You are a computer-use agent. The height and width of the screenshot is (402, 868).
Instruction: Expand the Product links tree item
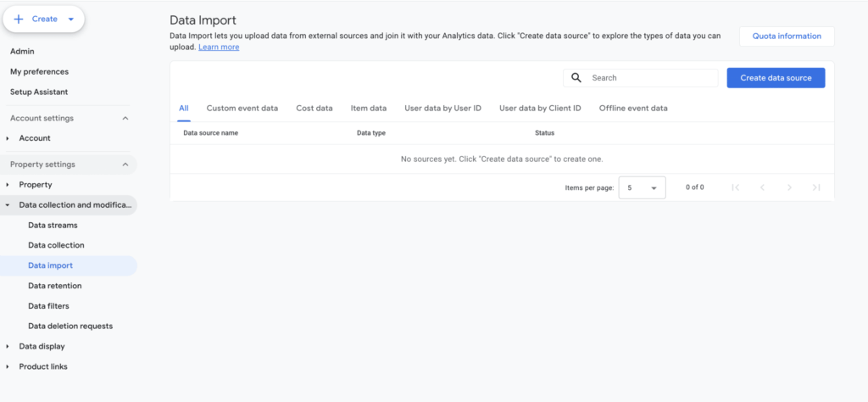coord(8,366)
